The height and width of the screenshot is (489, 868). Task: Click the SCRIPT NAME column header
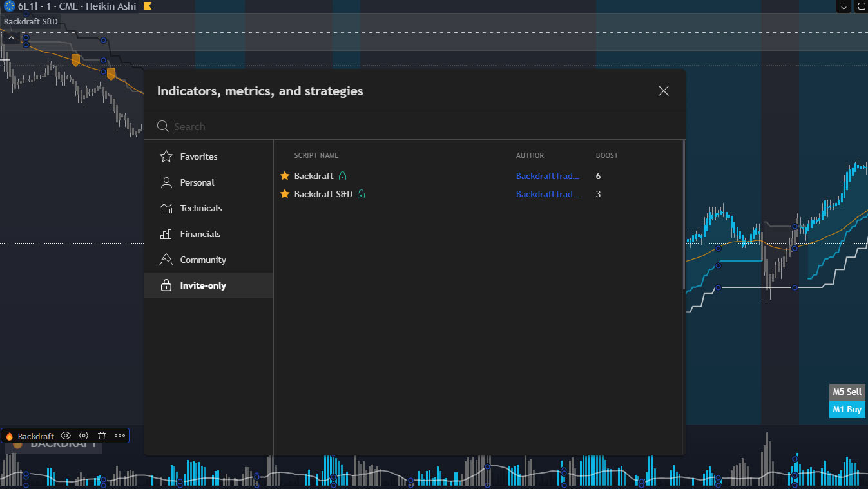click(316, 155)
